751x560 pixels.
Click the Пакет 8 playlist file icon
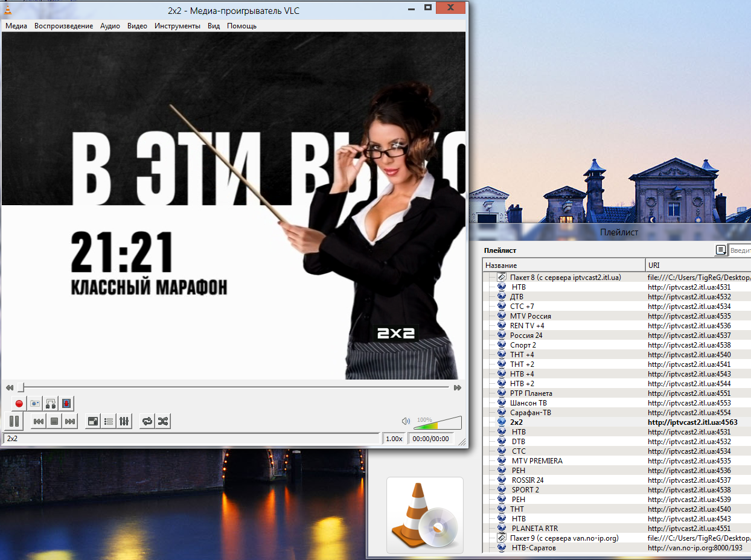pos(502,278)
